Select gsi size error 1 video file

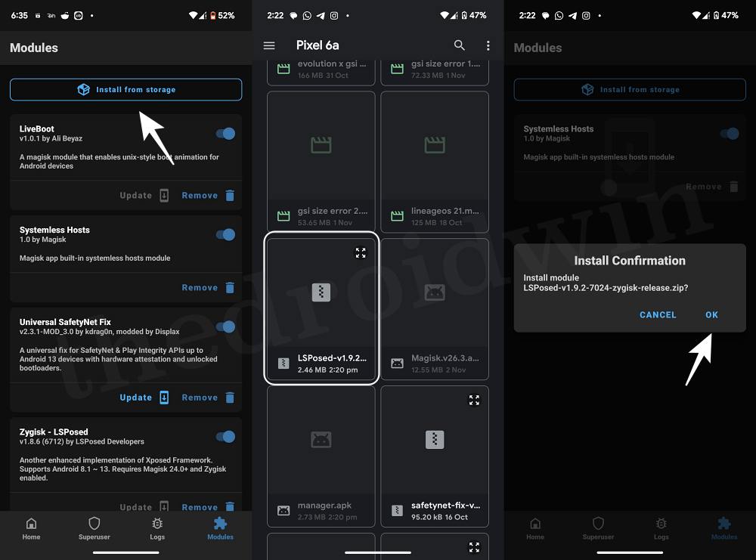435,73
